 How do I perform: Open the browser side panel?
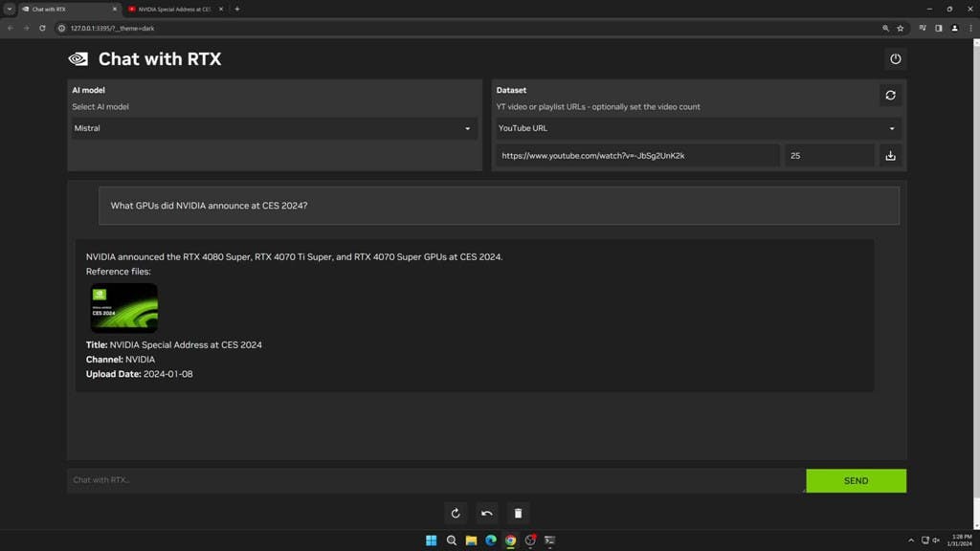[938, 28]
